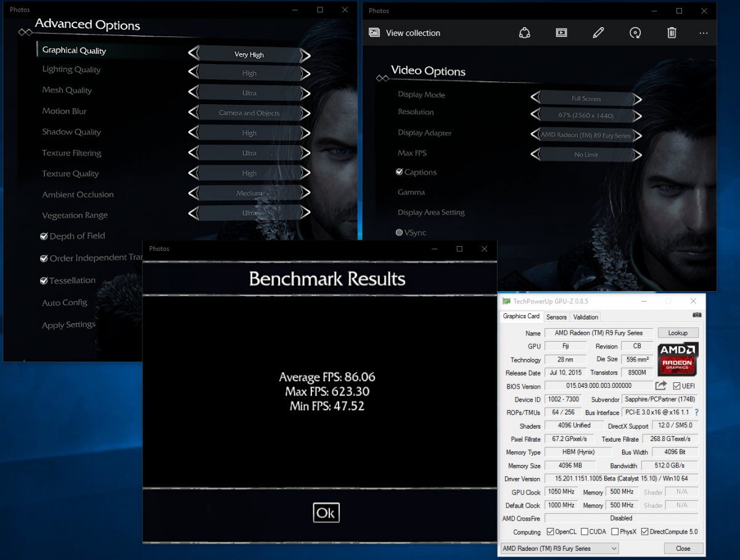
Task: Minimize the Benchmark Results Photos window
Action: coord(434,249)
